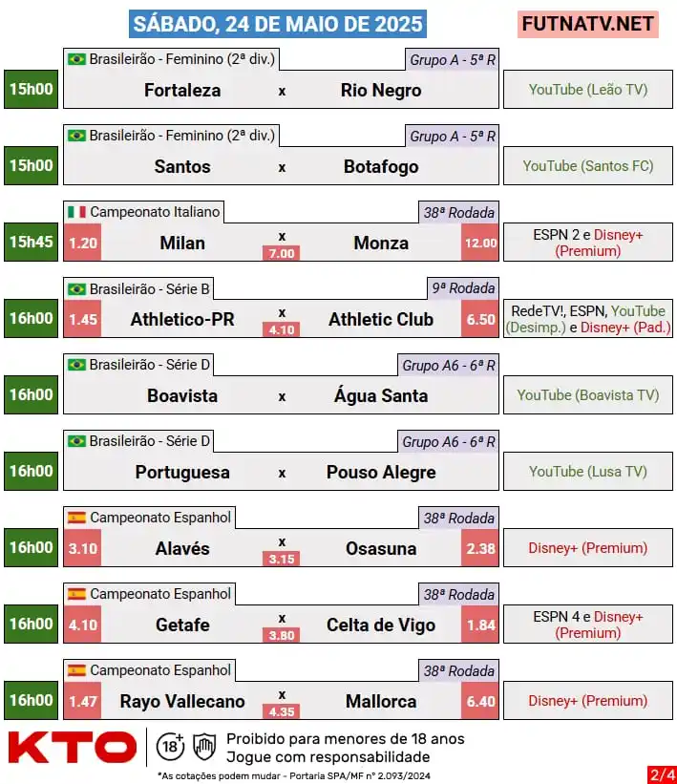Open YouTube (Santos FC) broadcast link

click(x=588, y=166)
